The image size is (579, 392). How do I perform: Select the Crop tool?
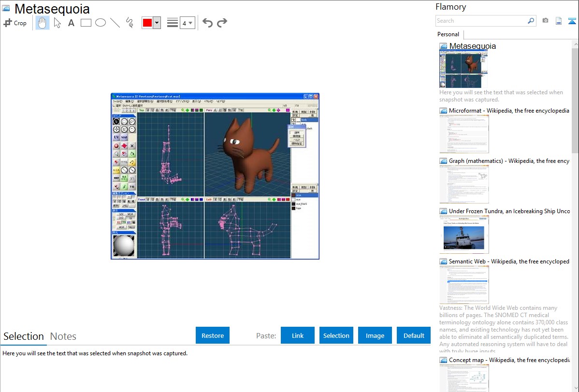(15, 23)
